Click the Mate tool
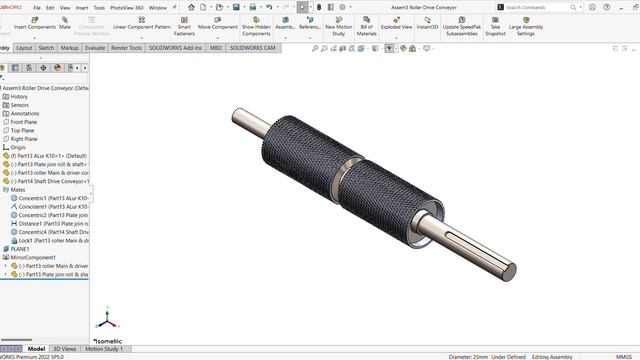The image size is (640, 360). click(65, 23)
